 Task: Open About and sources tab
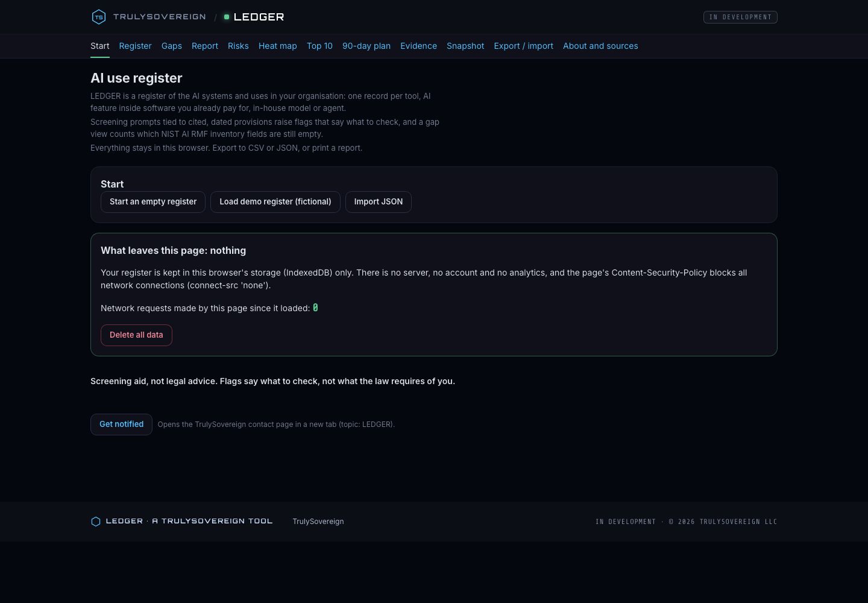[600, 46]
